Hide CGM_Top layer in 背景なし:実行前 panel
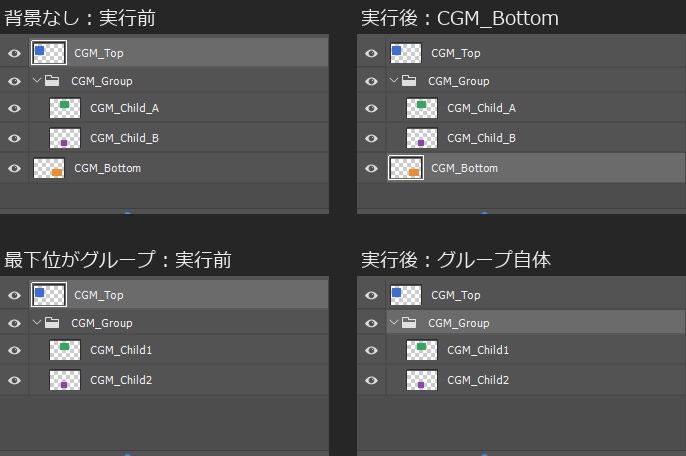 tap(14, 53)
